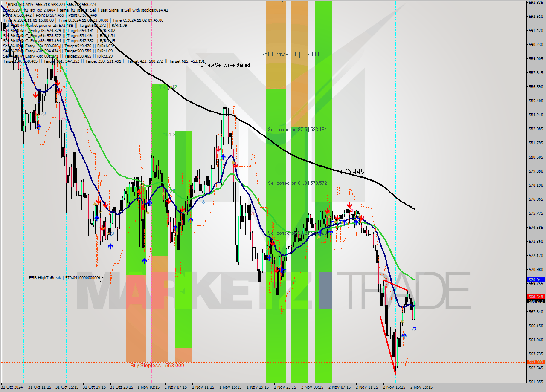Image resolution: width=546 pixels, height=392 pixels.
Task: Click the 'FSB-HighToBreak | 570.041' label
Action: pos(65,278)
